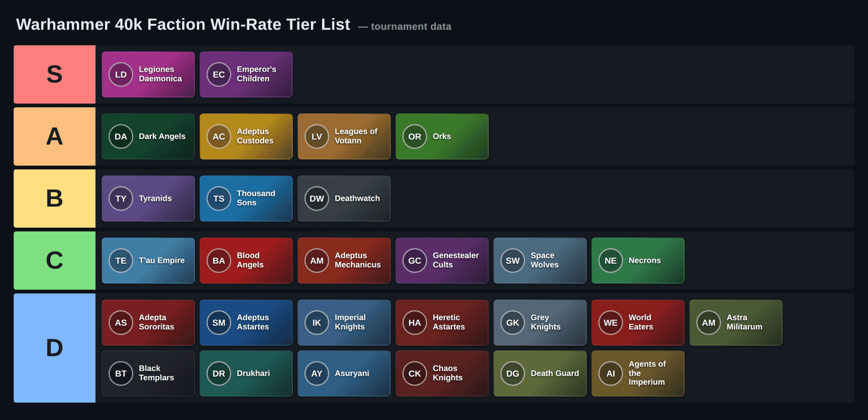Click the AS badge for Adepta Sororitas
The width and height of the screenshot is (868, 420).
pos(121,322)
